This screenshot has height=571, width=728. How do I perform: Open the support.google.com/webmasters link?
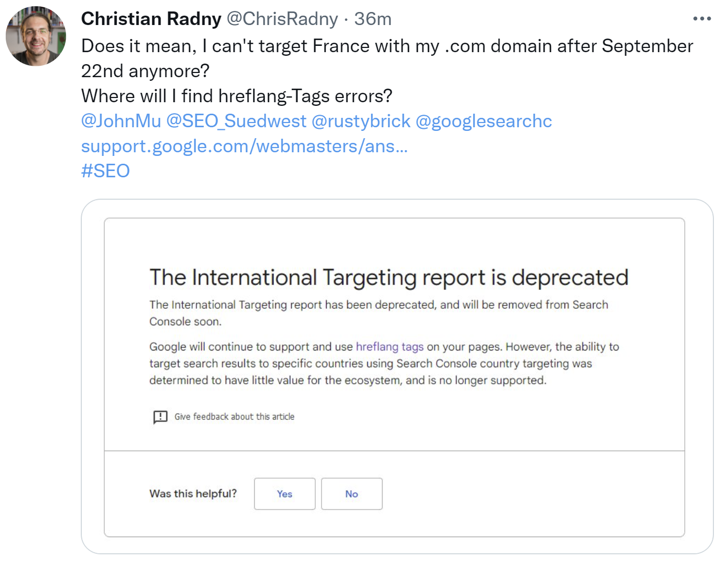(x=244, y=146)
